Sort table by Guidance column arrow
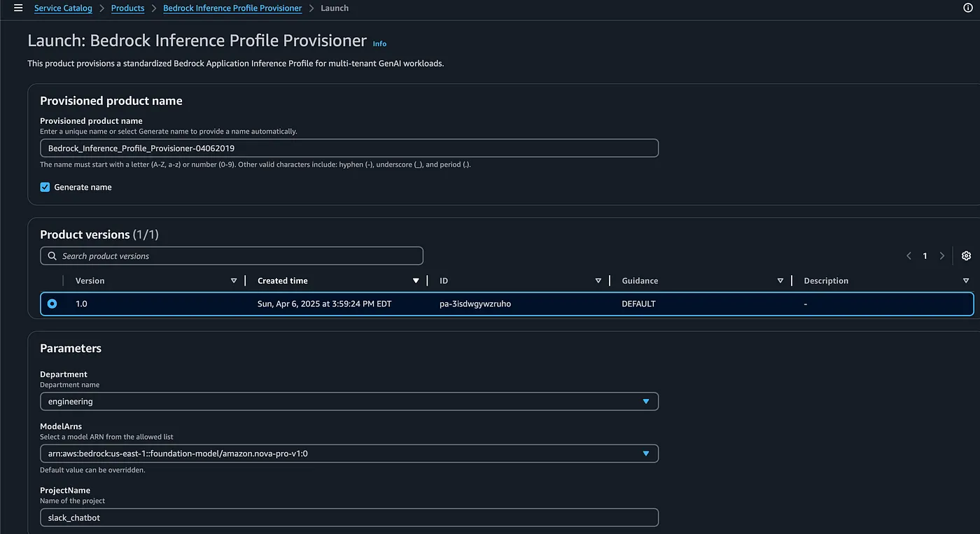This screenshot has height=534, width=980. [x=780, y=281]
